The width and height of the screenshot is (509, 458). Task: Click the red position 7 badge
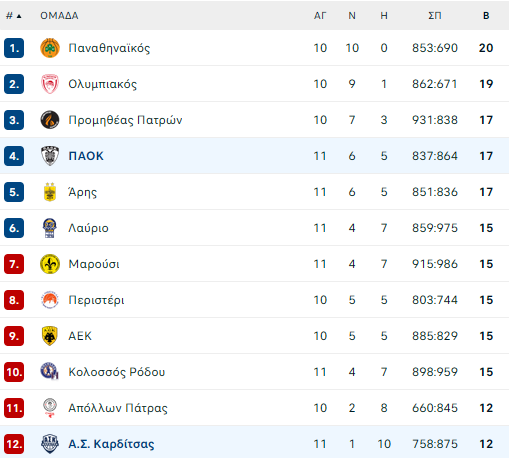point(14,264)
